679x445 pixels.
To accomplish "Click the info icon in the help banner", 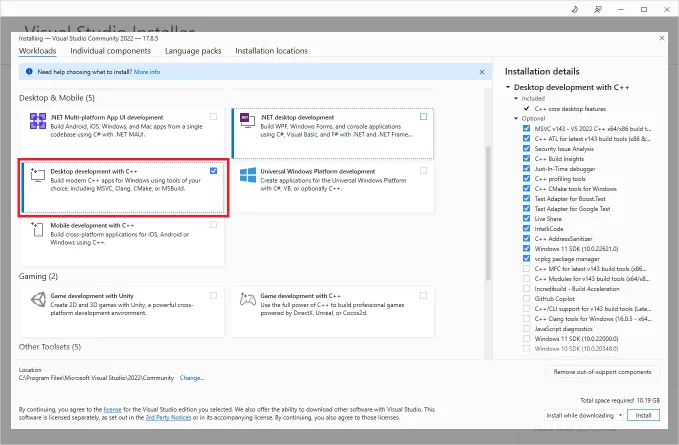I will coord(29,71).
